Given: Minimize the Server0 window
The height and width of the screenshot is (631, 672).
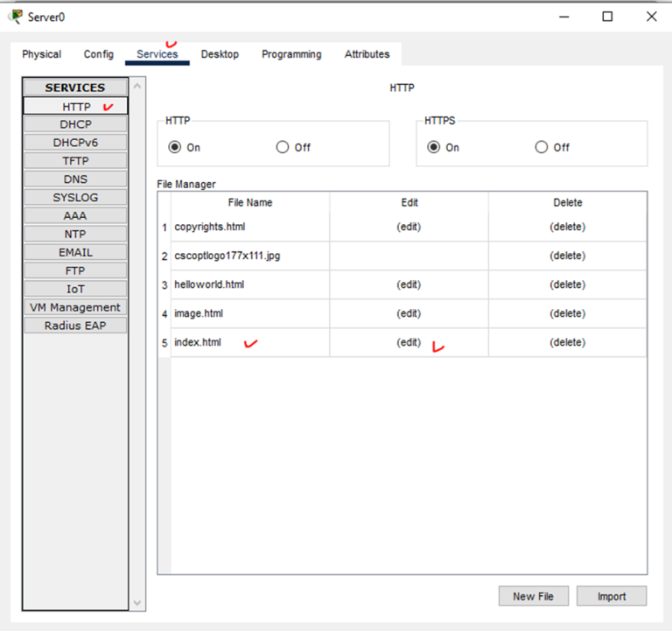Looking at the screenshot, I should [564, 17].
